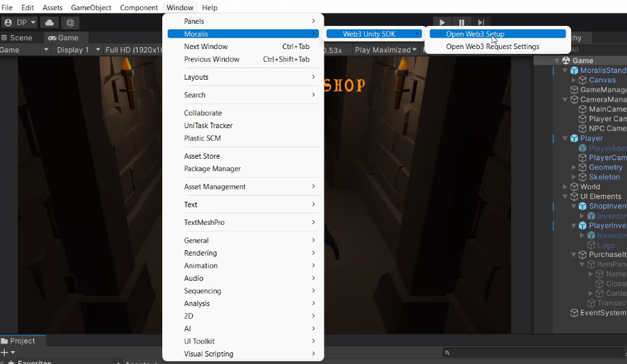Expand the World tree node
This screenshot has width=627, height=364.
[x=565, y=187]
